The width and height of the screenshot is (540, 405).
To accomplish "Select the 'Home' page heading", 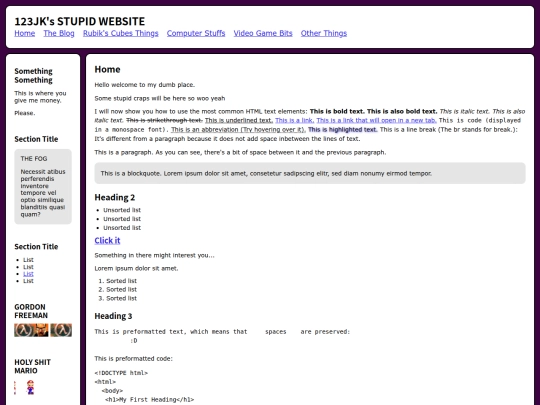I will pyautogui.click(x=107, y=70).
